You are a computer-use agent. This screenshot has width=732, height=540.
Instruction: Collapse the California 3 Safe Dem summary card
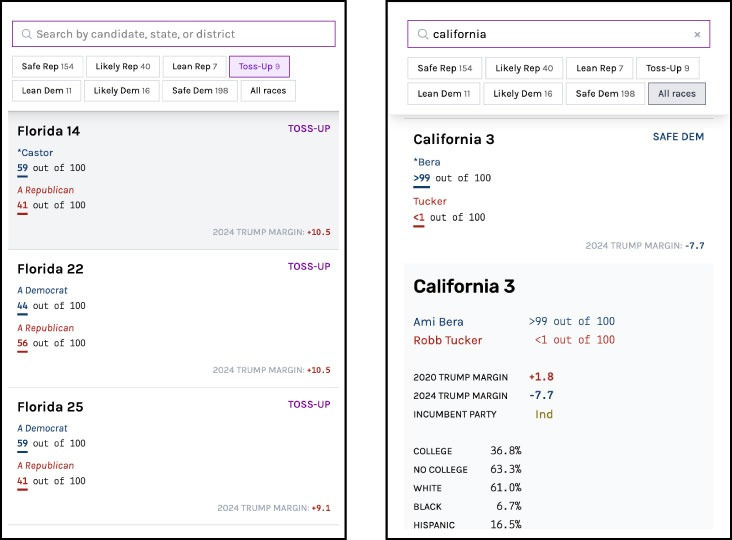click(559, 191)
